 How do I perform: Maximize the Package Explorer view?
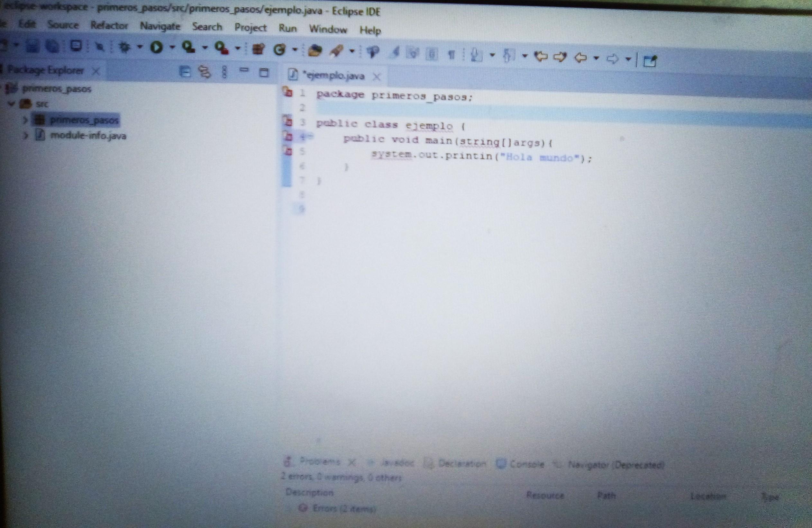pyautogui.click(x=264, y=72)
